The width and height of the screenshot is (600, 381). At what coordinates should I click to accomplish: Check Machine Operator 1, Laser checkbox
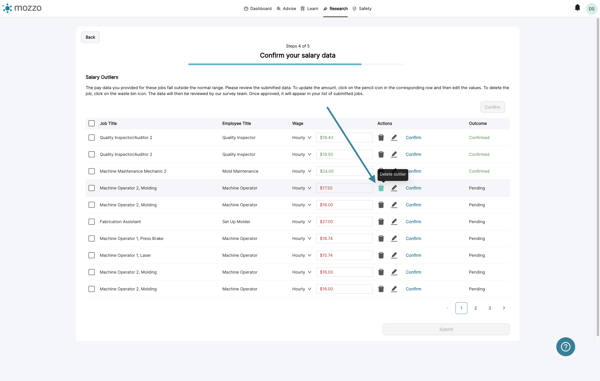91,255
